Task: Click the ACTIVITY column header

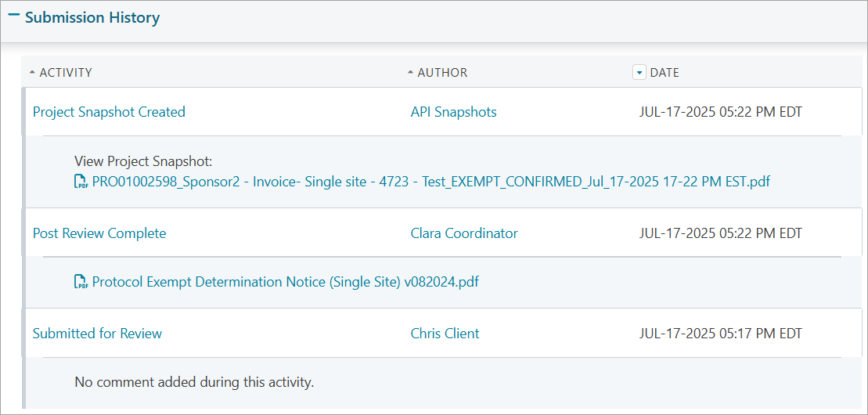Action: pyautogui.click(x=66, y=73)
